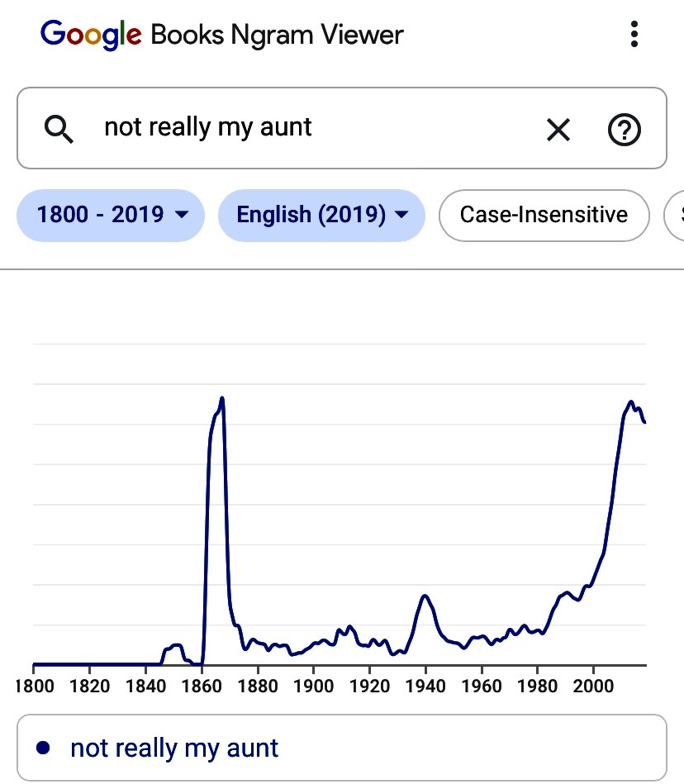The width and height of the screenshot is (684, 784).
Task: Toggle the Case-Insensitive chip
Action: pos(544,215)
